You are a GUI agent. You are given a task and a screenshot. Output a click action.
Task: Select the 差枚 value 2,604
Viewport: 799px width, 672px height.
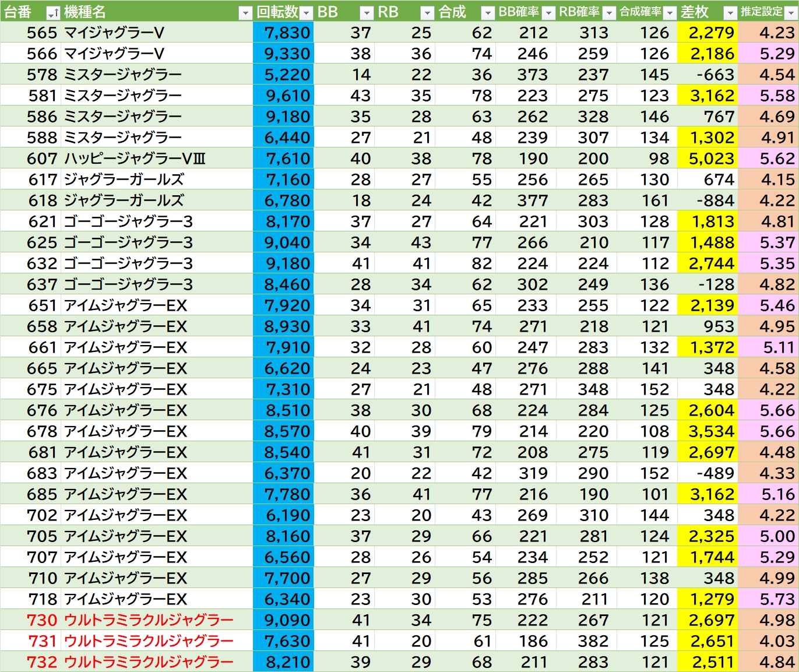click(708, 410)
